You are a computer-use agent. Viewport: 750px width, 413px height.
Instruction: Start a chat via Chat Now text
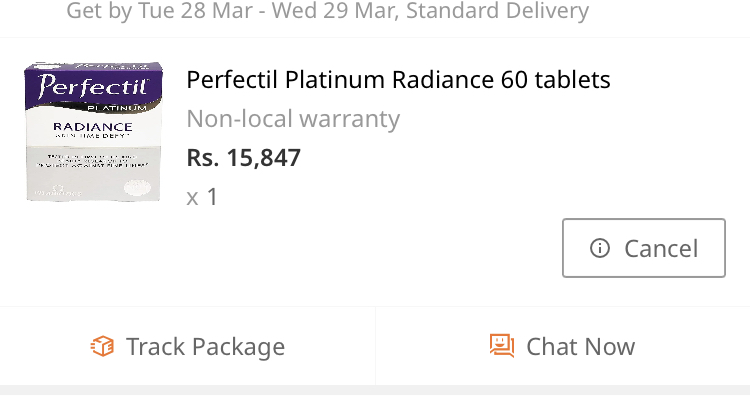[x=581, y=346]
